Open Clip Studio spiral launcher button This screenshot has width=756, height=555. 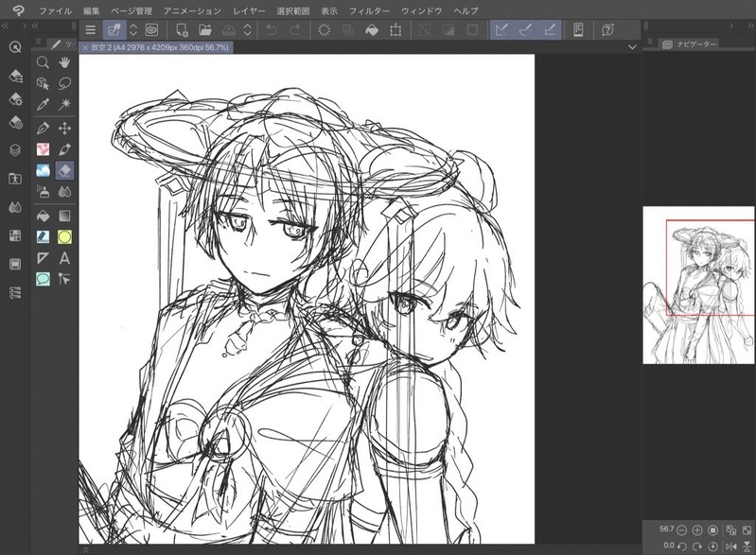click(x=152, y=30)
